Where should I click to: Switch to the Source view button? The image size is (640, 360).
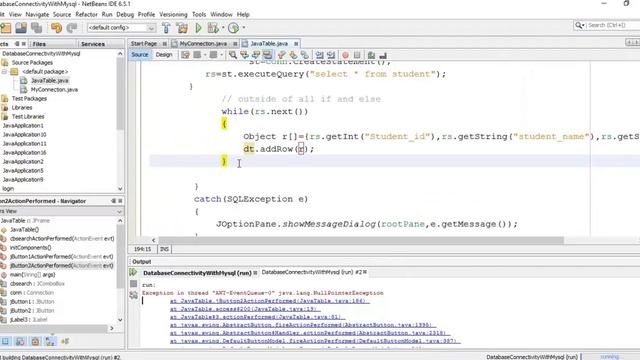tap(140, 55)
